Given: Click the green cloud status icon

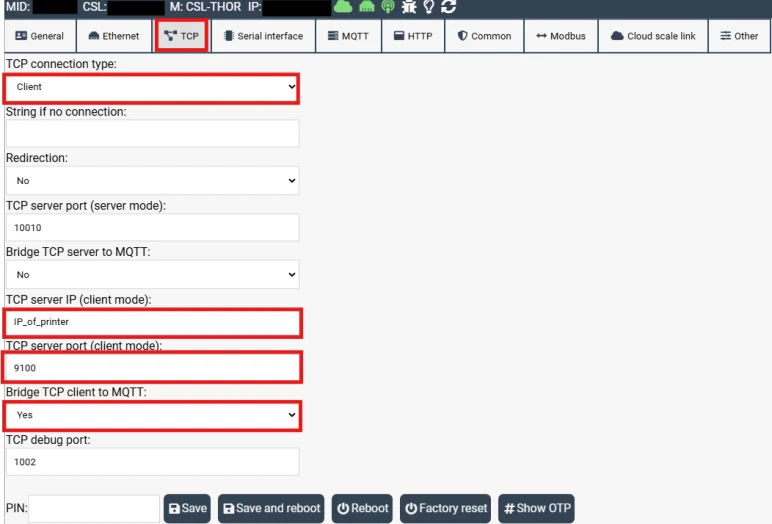Looking at the screenshot, I should (343, 6).
